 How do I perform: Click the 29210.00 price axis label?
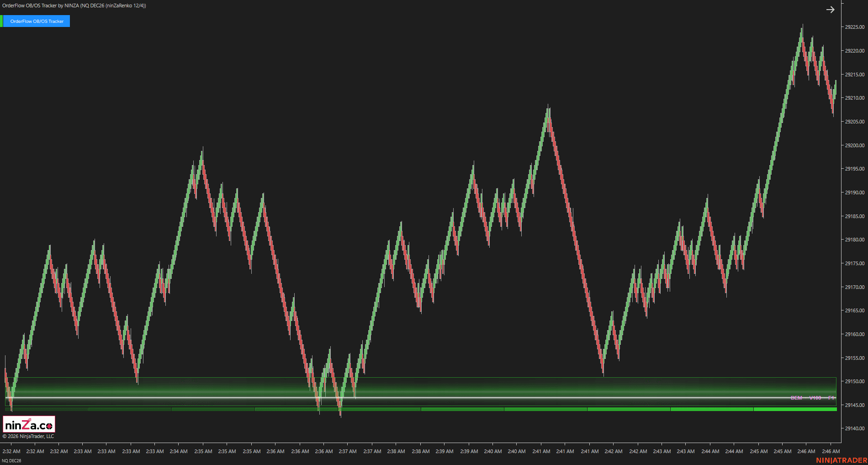(x=854, y=98)
